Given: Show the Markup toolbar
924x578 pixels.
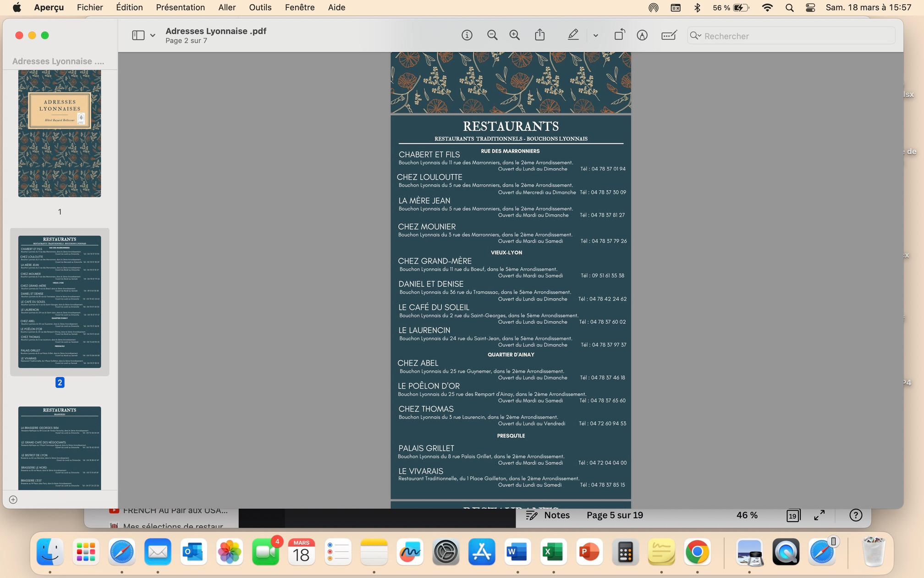Looking at the screenshot, I should tap(642, 35).
